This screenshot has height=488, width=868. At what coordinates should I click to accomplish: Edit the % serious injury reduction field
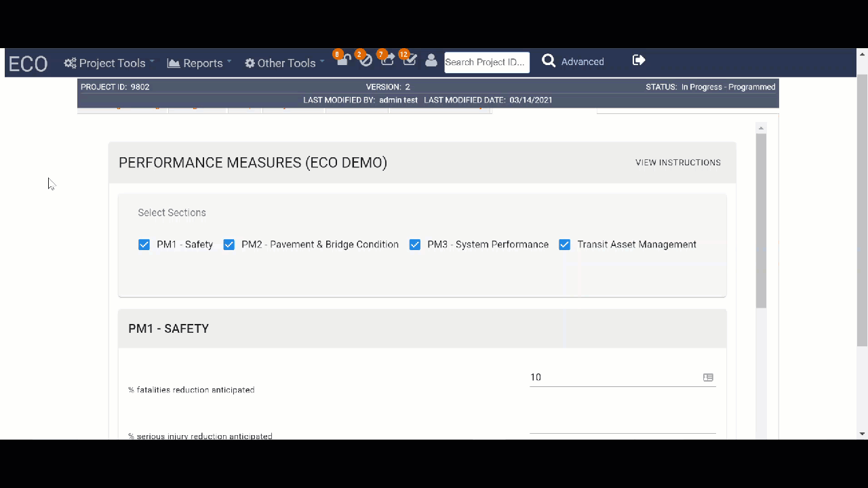click(x=623, y=424)
